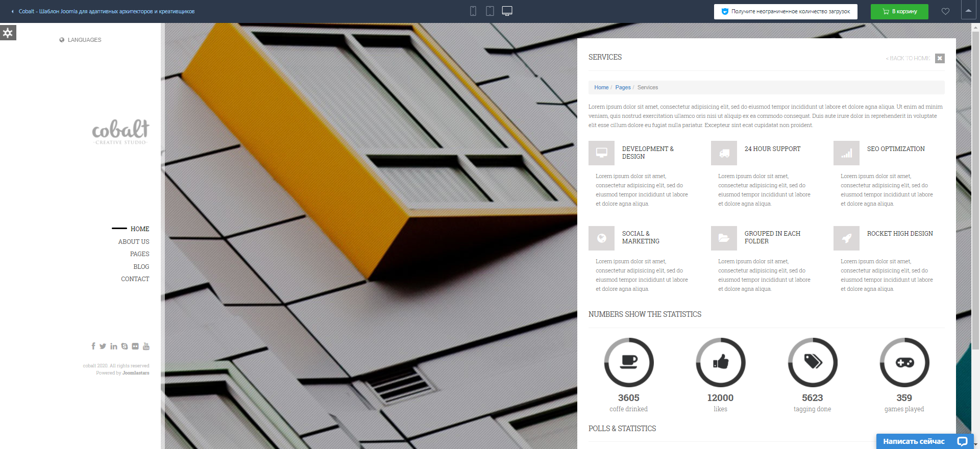The height and width of the screenshot is (449, 980).
Task: Collapse the top preview bar
Action: point(968,11)
